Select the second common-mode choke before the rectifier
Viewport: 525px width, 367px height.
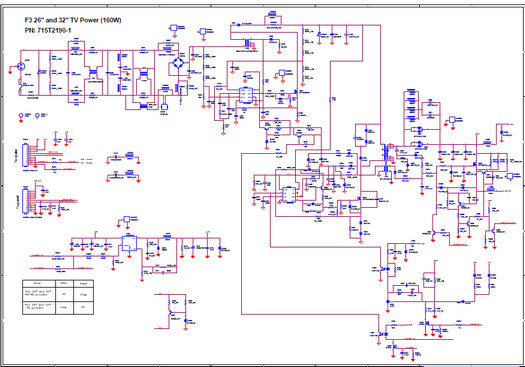(x=144, y=73)
